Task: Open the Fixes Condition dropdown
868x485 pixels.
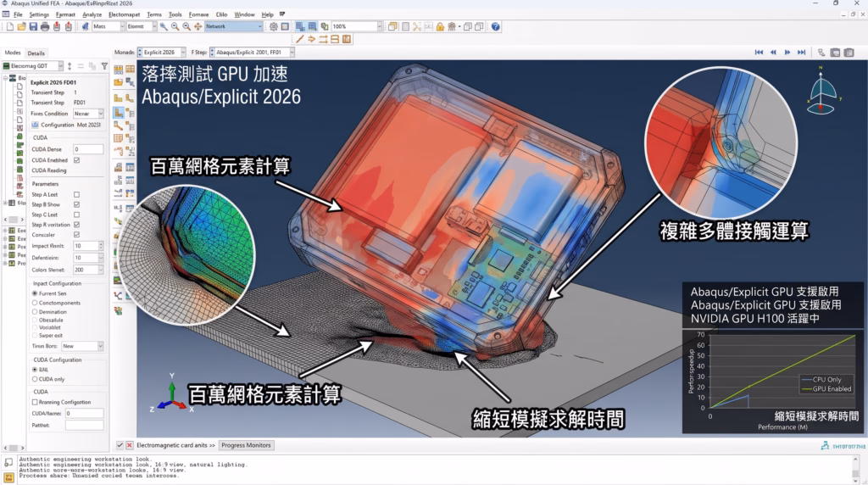Action: click(88, 114)
